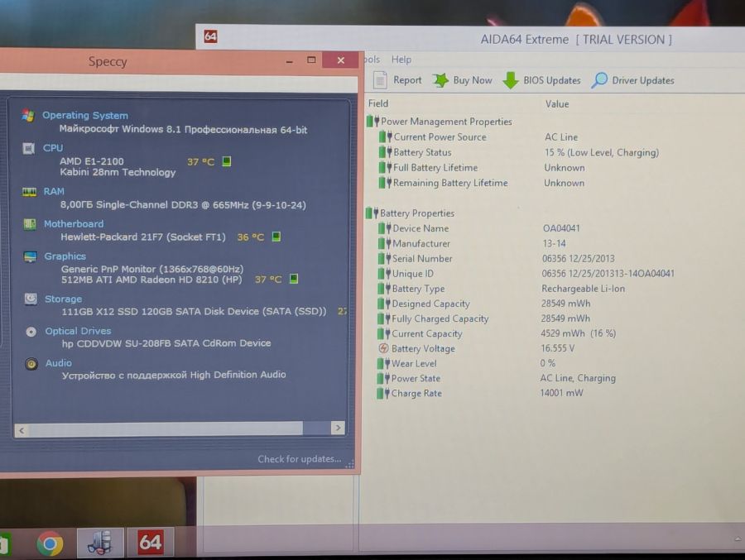Click the Battery Voltage lightning icon
Image resolution: width=745 pixels, height=560 pixels.
[x=383, y=348]
